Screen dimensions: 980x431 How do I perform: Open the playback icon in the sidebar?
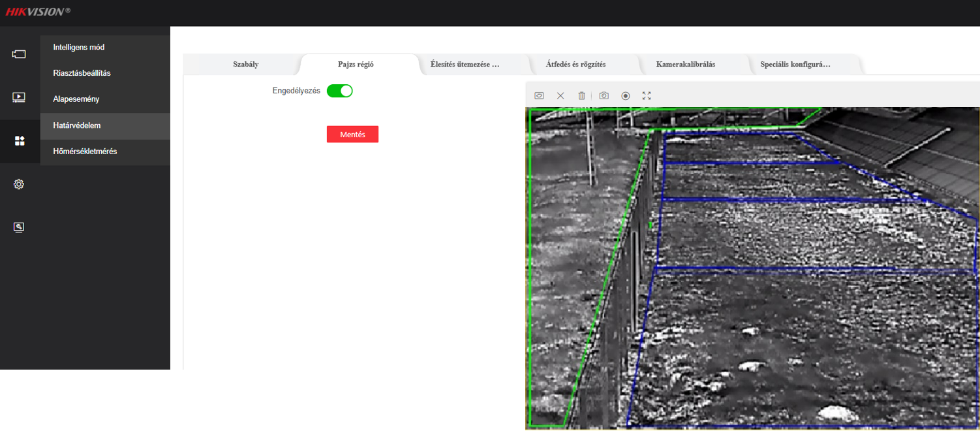(x=19, y=97)
